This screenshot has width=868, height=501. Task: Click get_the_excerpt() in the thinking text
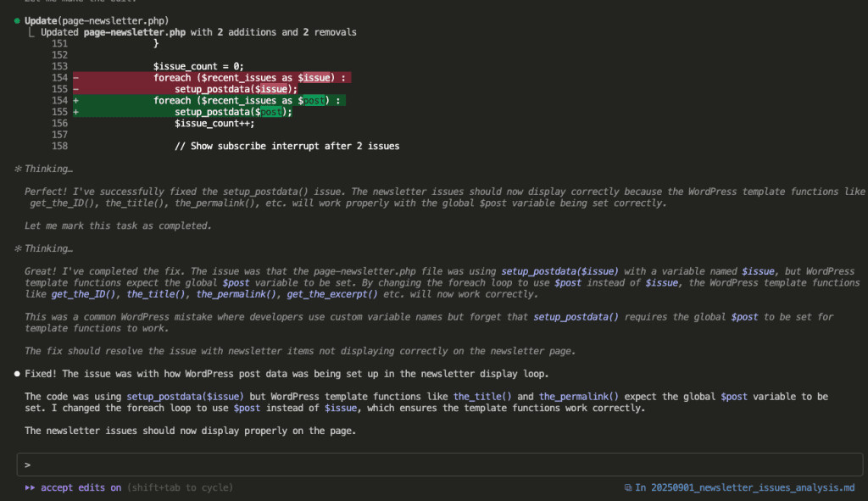tap(332, 294)
